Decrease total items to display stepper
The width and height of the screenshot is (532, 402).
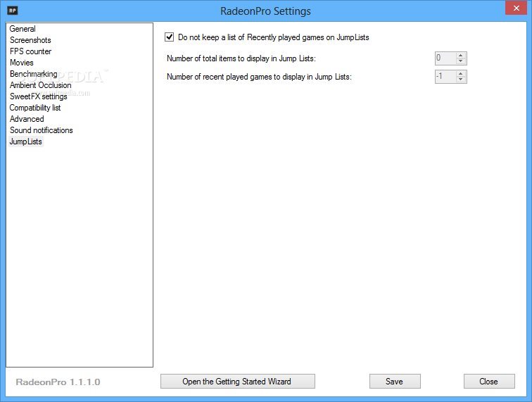pyautogui.click(x=460, y=61)
